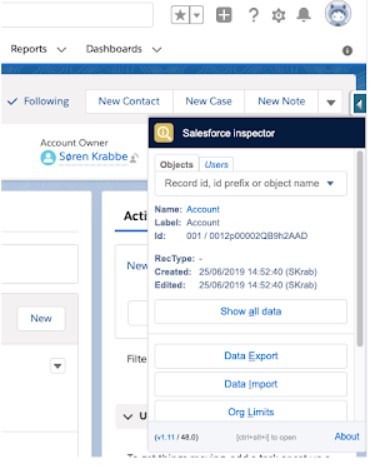The image size is (369, 473).
Task: Toggle the Following button
Action: [39, 101]
